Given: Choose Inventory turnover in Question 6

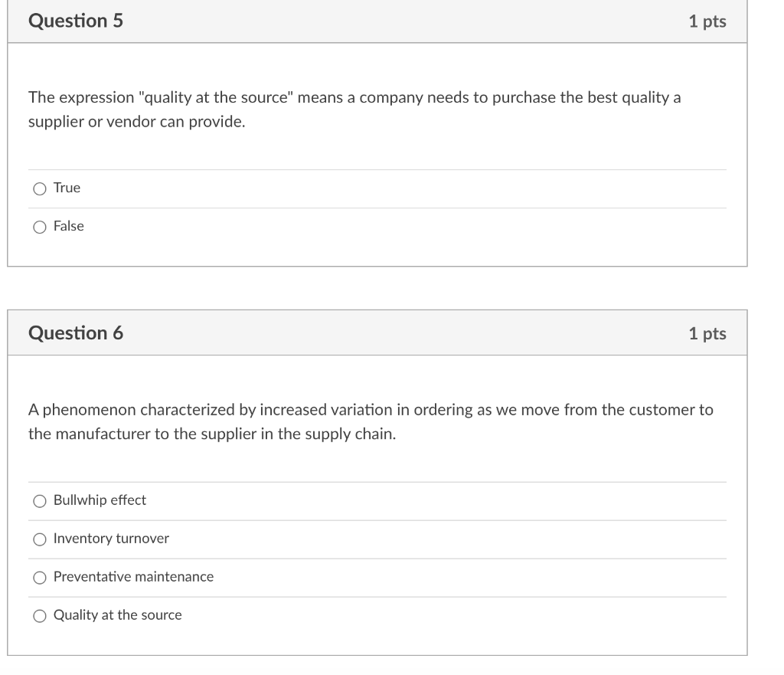Looking at the screenshot, I should (39, 539).
